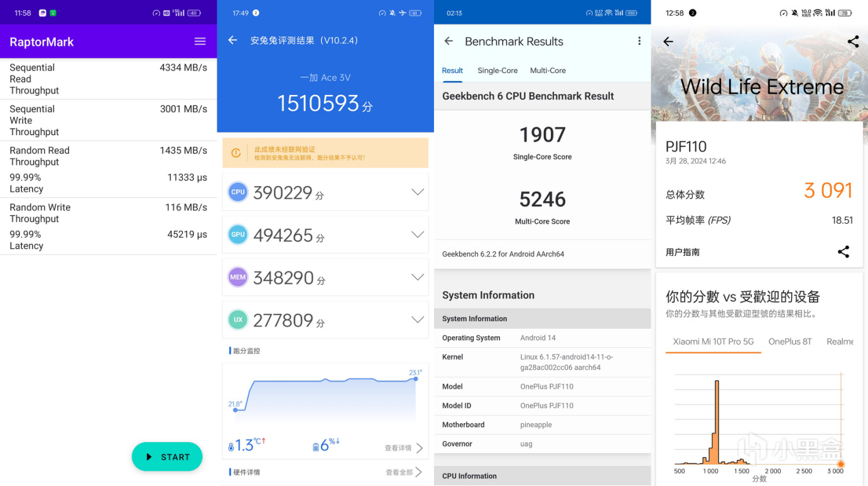Tap the battery indicator in 3DMark status bar

click(x=845, y=13)
